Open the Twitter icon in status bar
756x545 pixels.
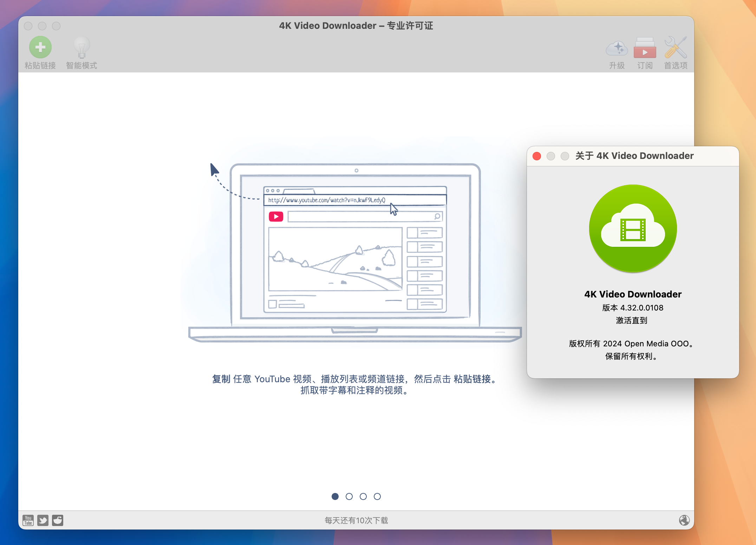tap(43, 520)
